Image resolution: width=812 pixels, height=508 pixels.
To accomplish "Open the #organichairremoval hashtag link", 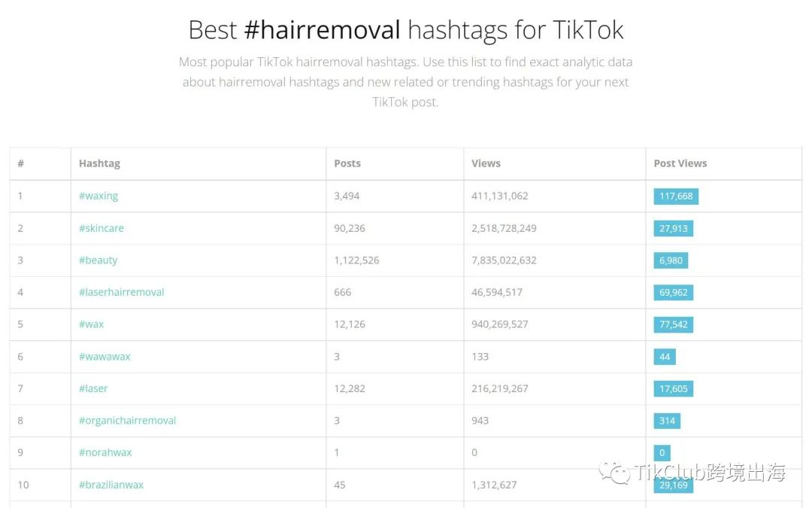I will (x=127, y=421).
